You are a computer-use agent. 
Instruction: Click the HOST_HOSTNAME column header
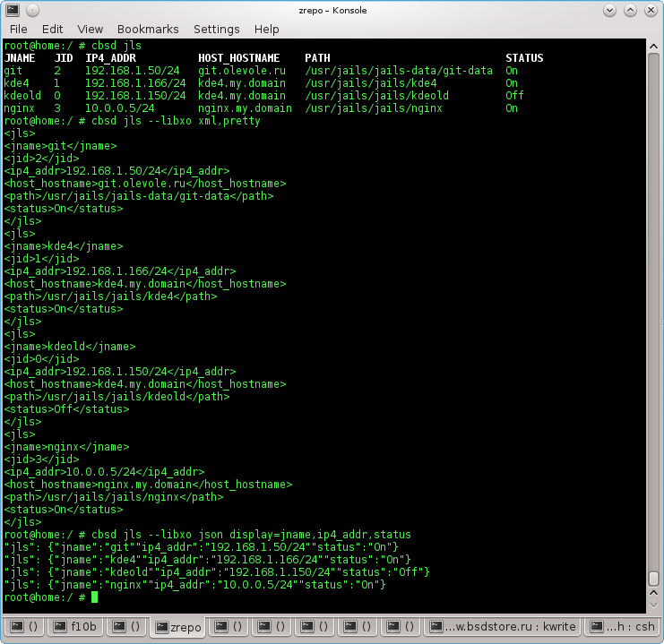pyautogui.click(x=239, y=58)
